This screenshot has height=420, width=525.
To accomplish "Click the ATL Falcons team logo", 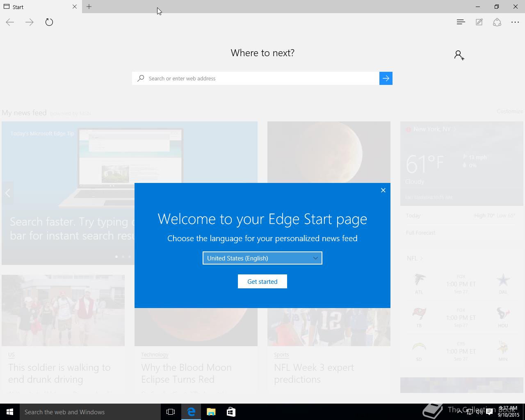I will pyautogui.click(x=419, y=280).
